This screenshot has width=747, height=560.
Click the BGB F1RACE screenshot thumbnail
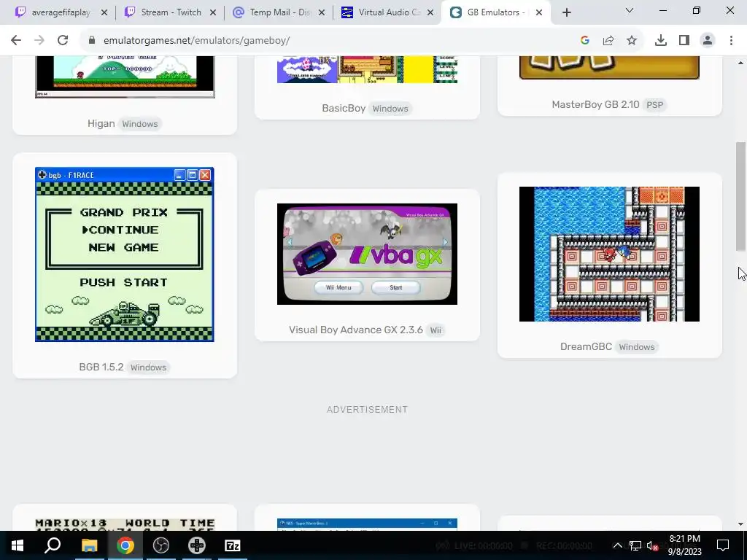124,254
